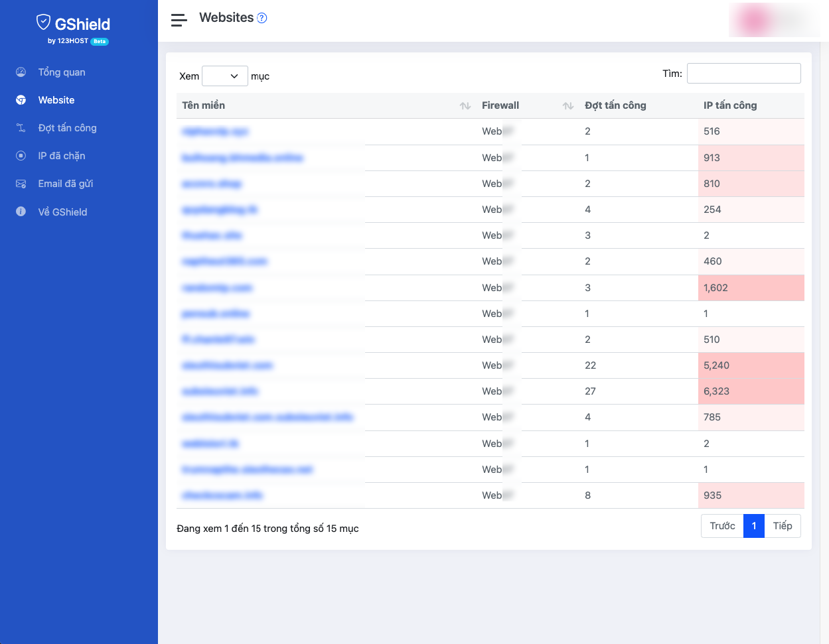Click the Đợt tấn công attack icon
829x644 pixels.
coord(21,127)
